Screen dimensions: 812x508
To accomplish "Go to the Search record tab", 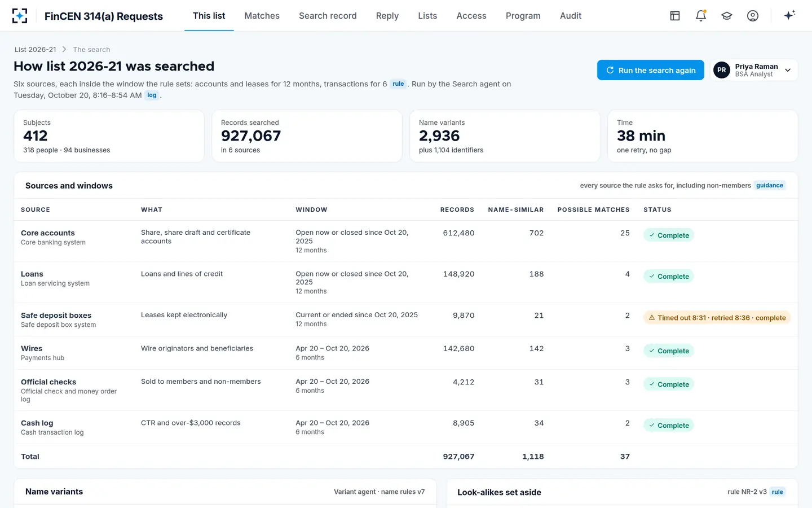I will coord(328,16).
